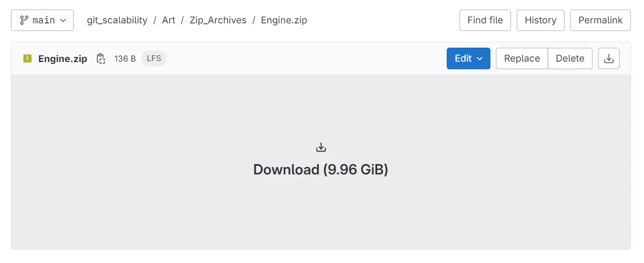Click the copy file path icon
644x263 pixels.
(x=100, y=58)
